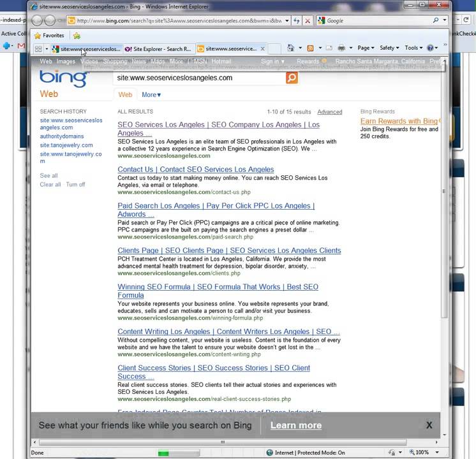Add page to Favorites bar icon

77,36
